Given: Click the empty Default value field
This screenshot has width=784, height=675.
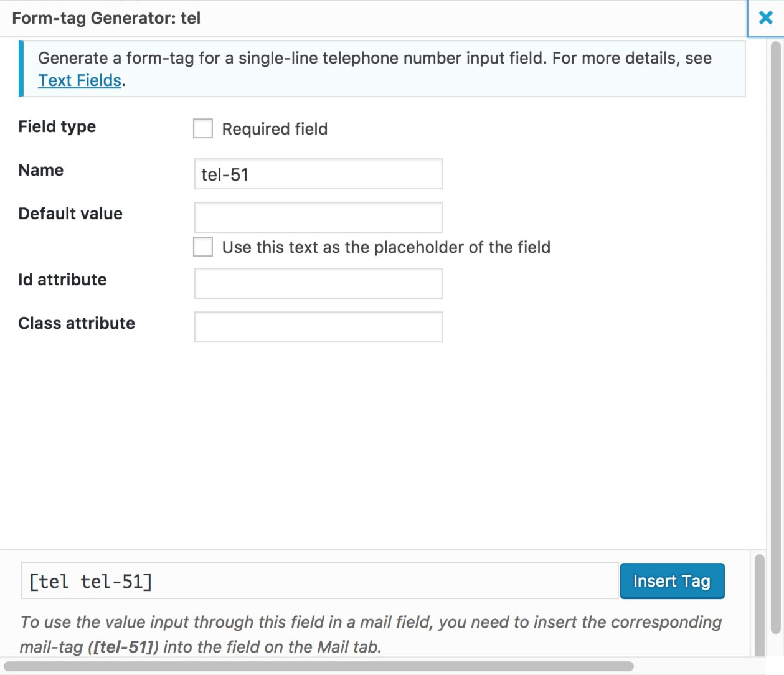Looking at the screenshot, I should pos(318,217).
